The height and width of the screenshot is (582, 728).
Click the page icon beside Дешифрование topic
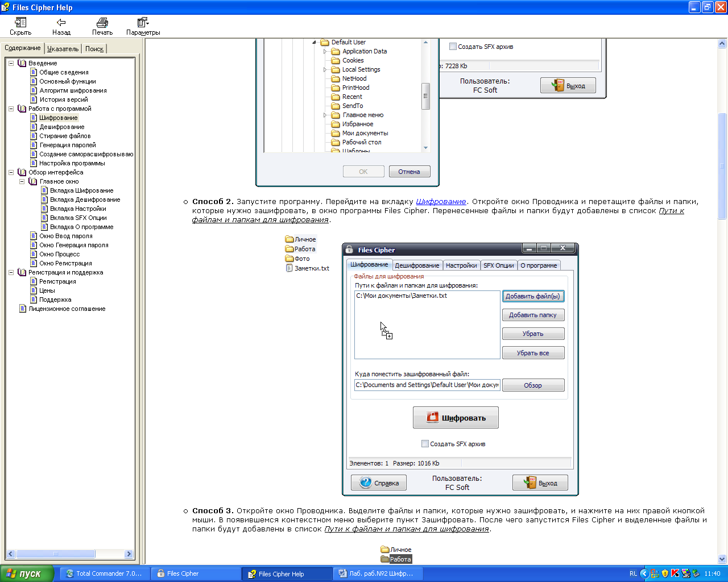(34, 127)
